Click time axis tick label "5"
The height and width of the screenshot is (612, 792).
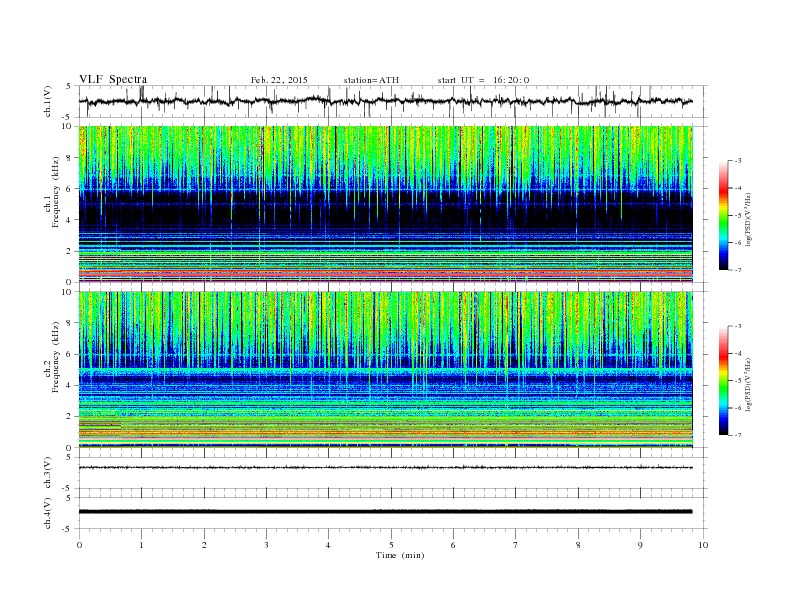(391, 545)
